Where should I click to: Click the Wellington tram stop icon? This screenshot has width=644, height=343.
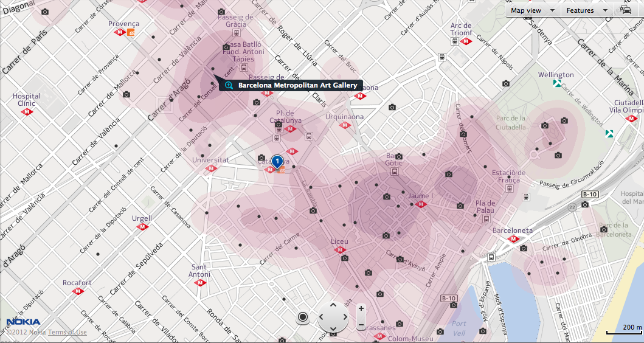557,83
